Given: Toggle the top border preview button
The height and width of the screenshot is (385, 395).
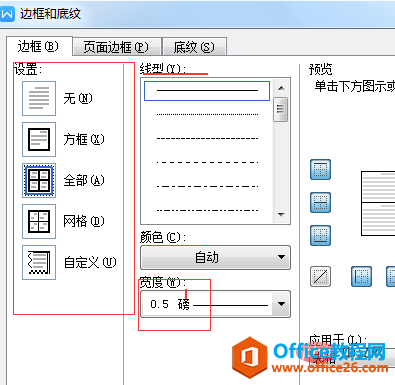Looking at the screenshot, I should click(x=320, y=169).
